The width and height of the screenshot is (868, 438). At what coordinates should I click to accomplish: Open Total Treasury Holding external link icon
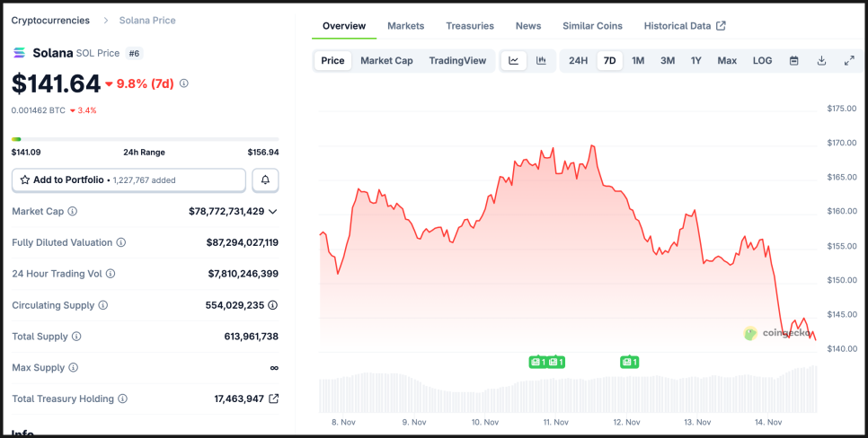(x=274, y=399)
